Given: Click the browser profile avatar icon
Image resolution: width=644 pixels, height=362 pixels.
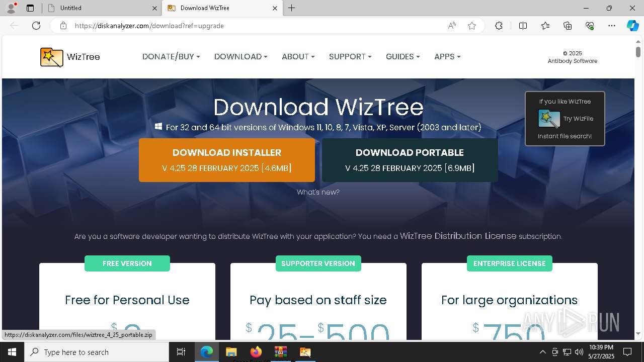Looking at the screenshot, I should tap(11, 8).
